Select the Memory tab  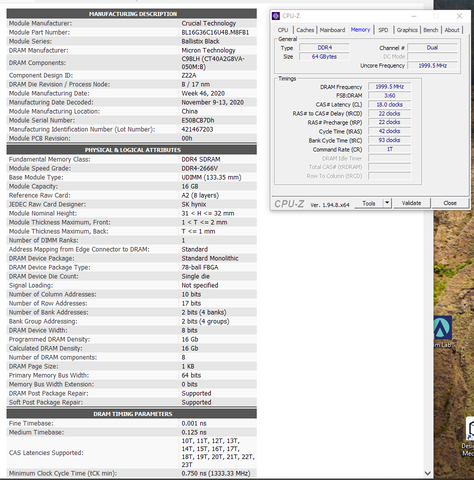[x=360, y=30]
